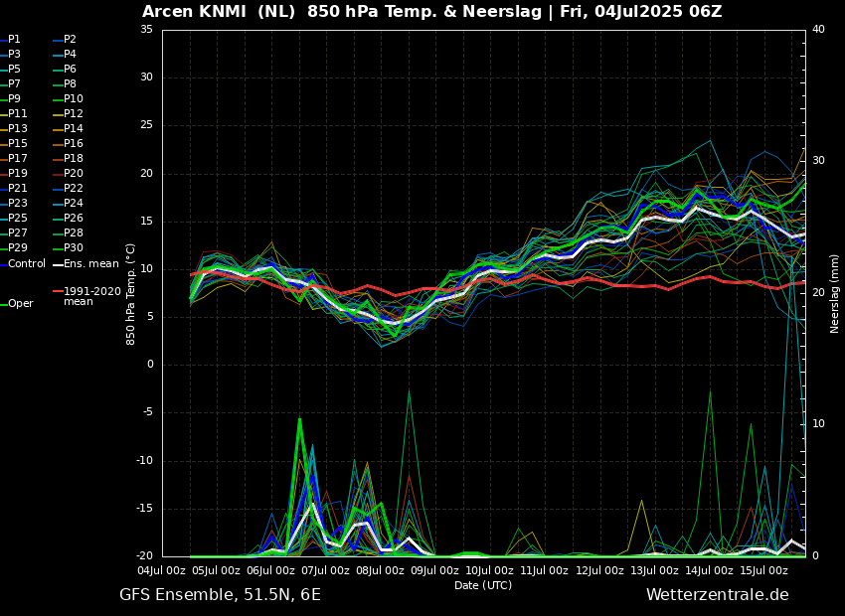
Task: Click the 25 temperature axis tick
Action: [146, 125]
